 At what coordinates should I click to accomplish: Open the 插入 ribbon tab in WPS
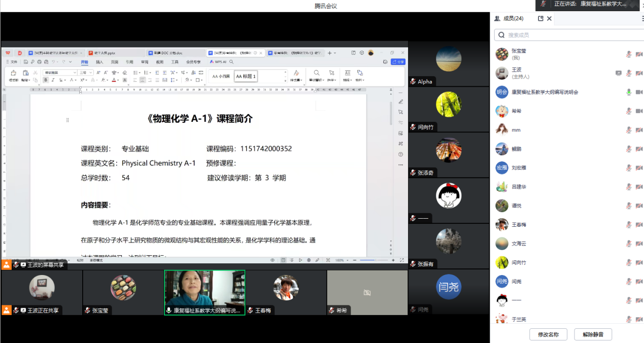coord(99,62)
